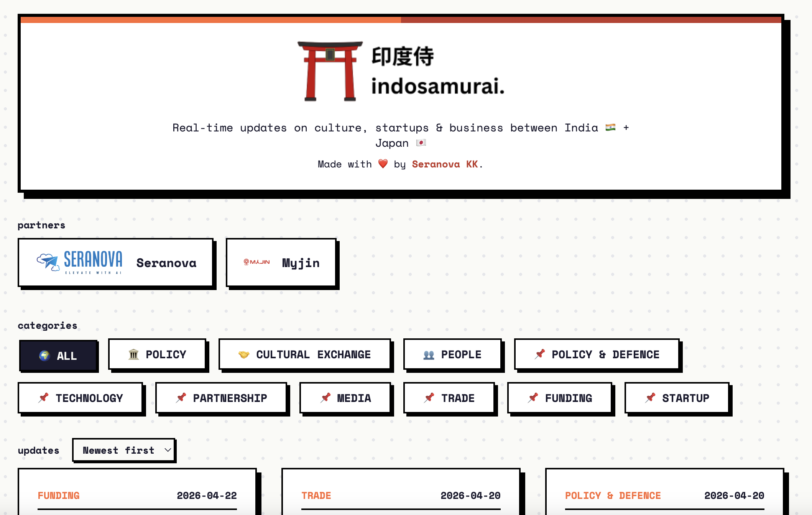812x515 pixels.
Task: Toggle the ALL category filter off
Action: point(58,355)
